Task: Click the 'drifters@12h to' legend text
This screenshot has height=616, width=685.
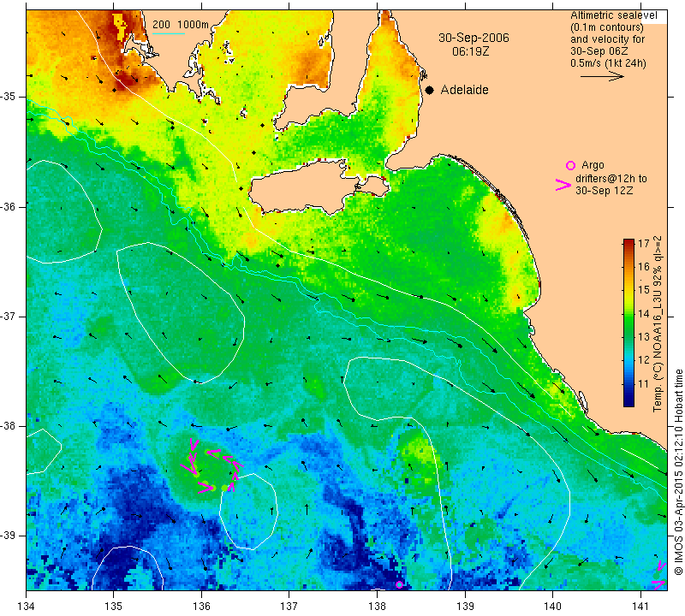Action: tap(611, 179)
